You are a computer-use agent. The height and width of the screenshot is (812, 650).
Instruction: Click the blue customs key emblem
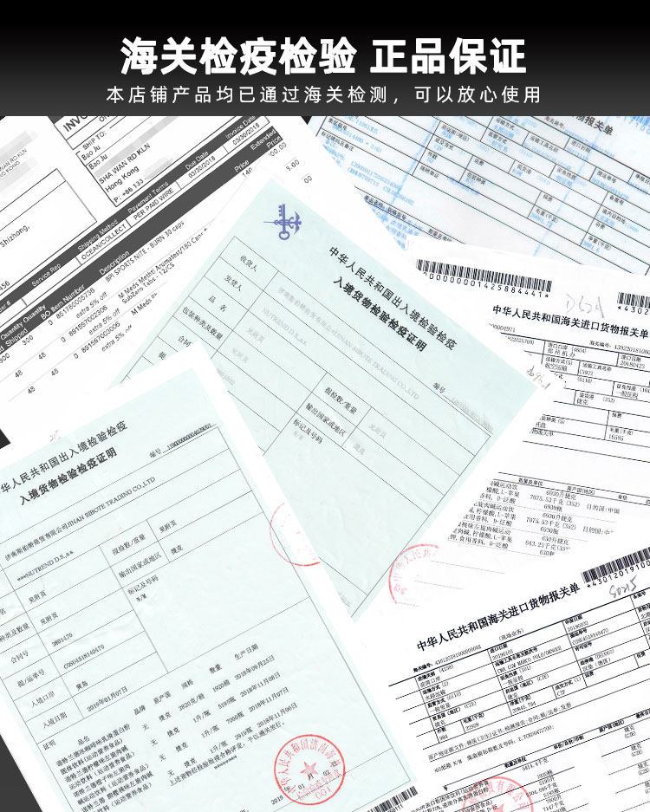[x=283, y=222]
